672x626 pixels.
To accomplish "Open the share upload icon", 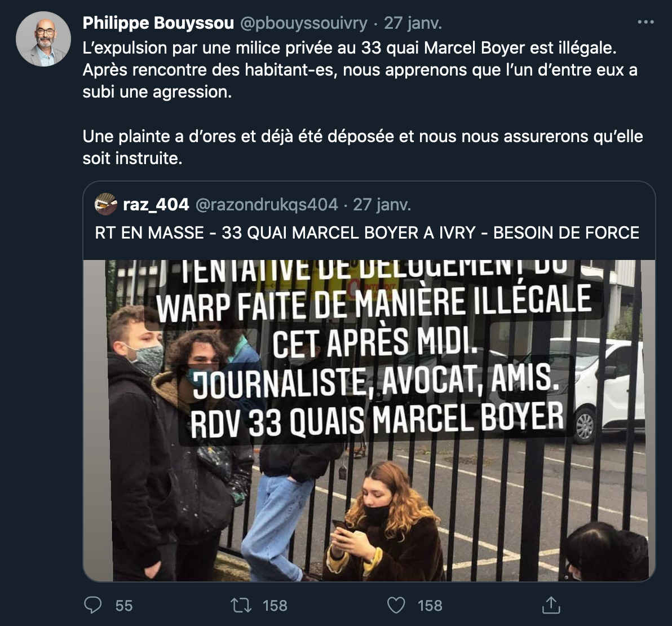I will pyautogui.click(x=551, y=605).
